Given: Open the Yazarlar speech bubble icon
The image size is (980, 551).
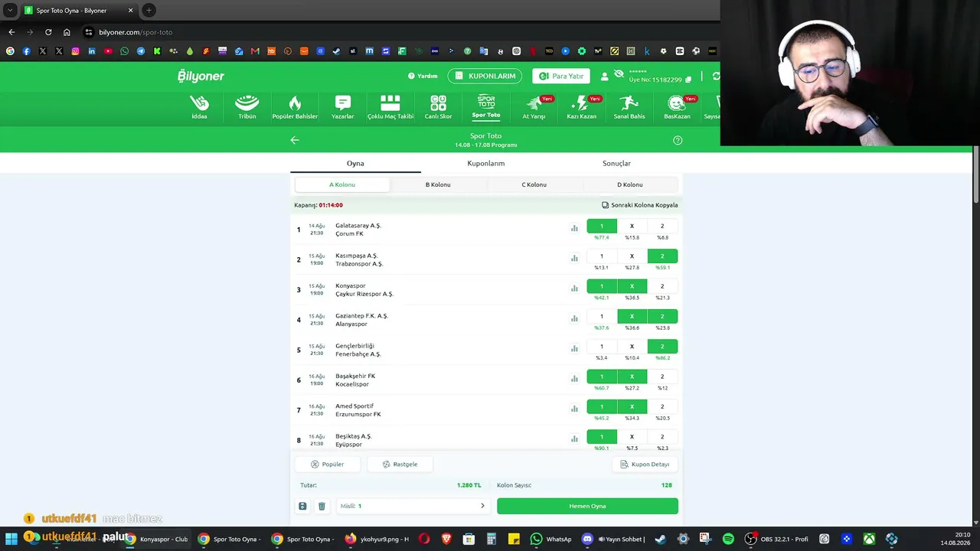Looking at the screenshot, I should pyautogui.click(x=342, y=107).
